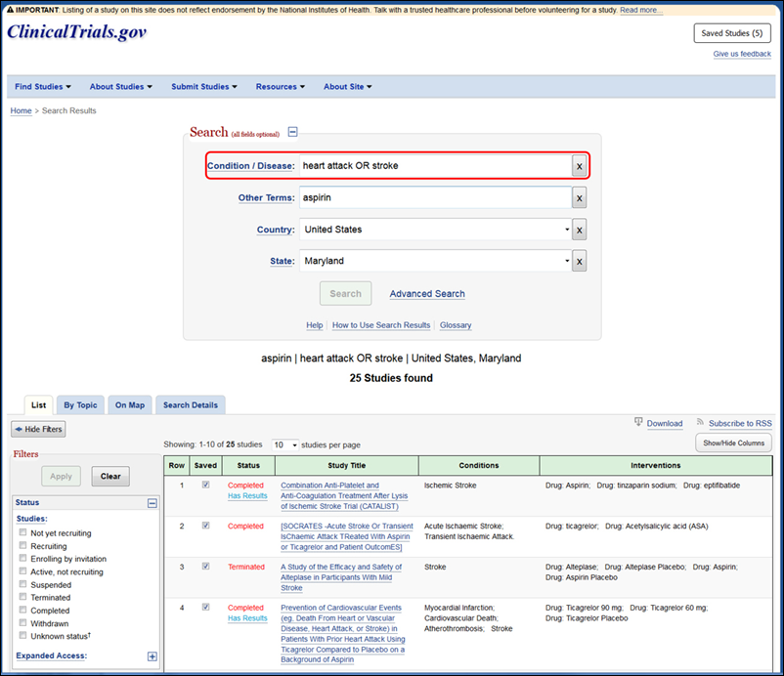Viewport: 784px width, 676px height.
Task: Toggle Active, not recruiting checkbox
Action: click(x=23, y=570)
